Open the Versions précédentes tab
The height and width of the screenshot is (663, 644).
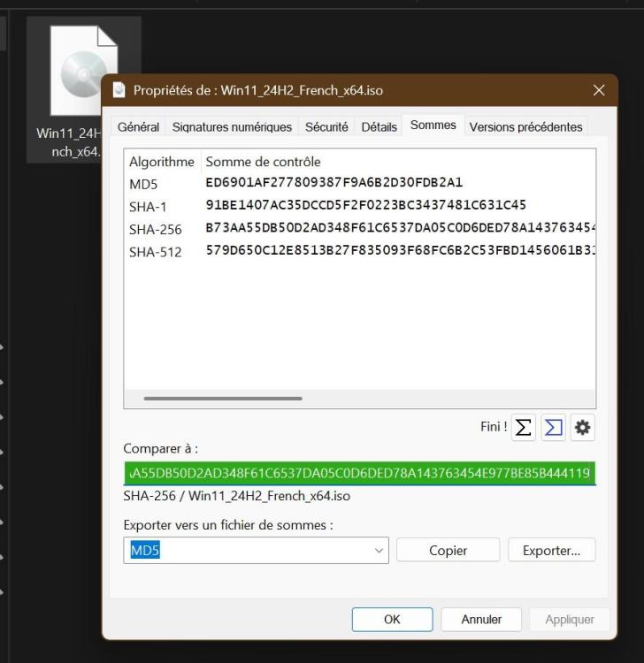point(525,127)
